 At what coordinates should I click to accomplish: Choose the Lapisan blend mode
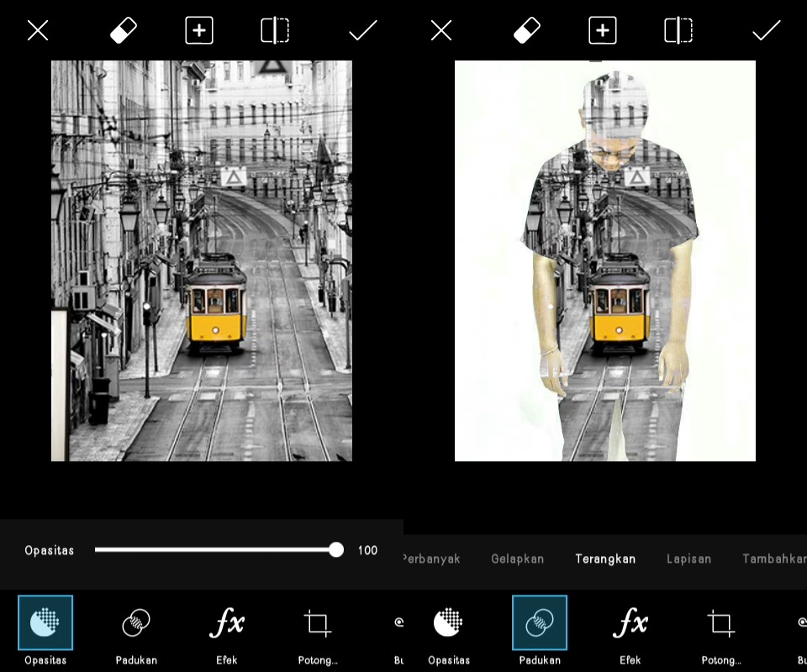pos(688,559)
